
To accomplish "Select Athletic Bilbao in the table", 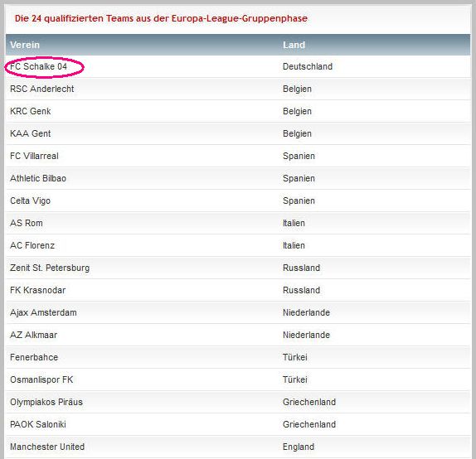I will pos(38,178).
